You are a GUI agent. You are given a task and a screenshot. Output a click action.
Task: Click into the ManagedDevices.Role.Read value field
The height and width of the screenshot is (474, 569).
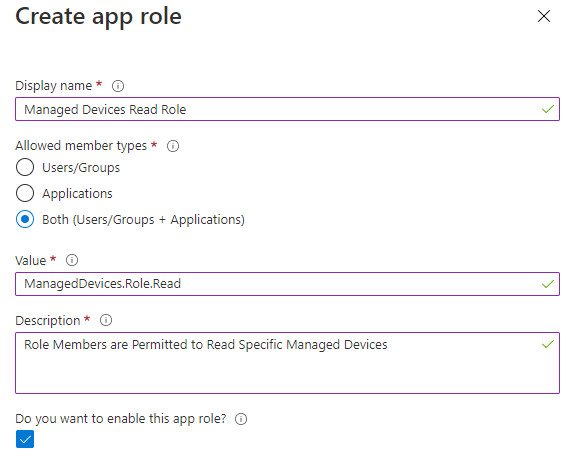[287, 284]
